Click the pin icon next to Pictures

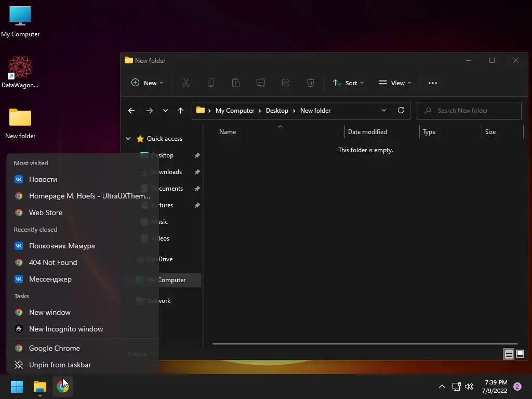tap(197, 205)
